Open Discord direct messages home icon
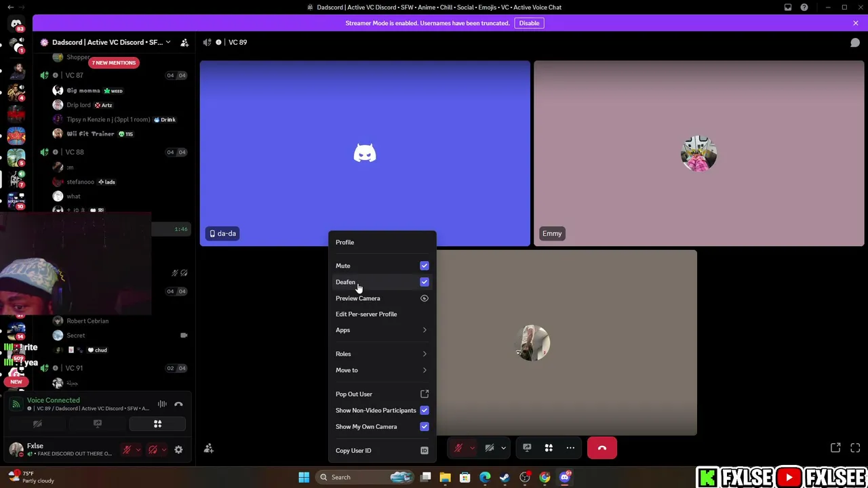The image size is (868, 488). (x=16, y=24)
